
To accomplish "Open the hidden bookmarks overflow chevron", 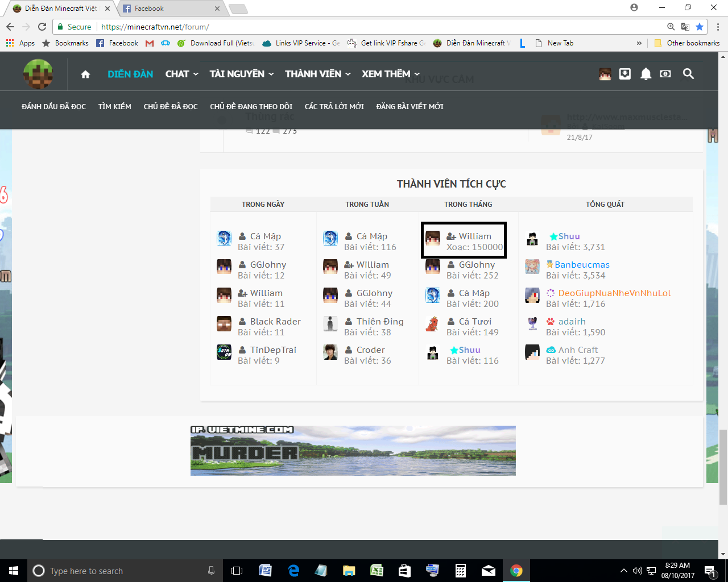I will tap(639, 43).
